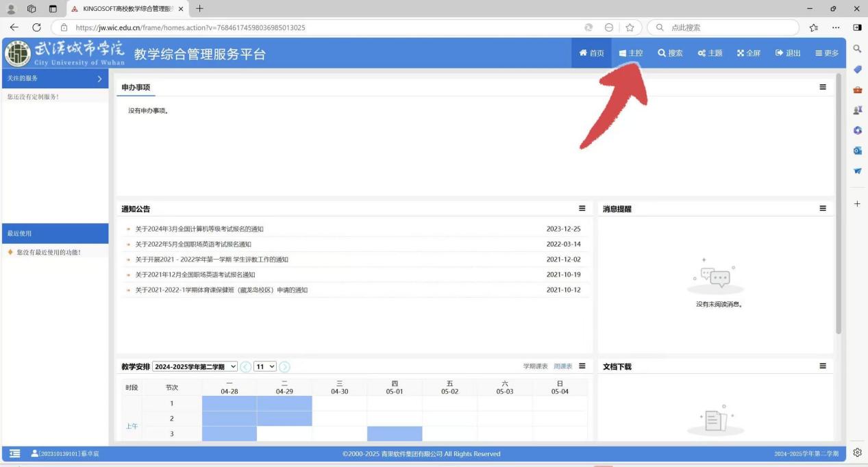Image resolution: width=868 pixels, height=467 pixels.
Task: Click the 点此搜索 browser search field
Action: (726, 27)
